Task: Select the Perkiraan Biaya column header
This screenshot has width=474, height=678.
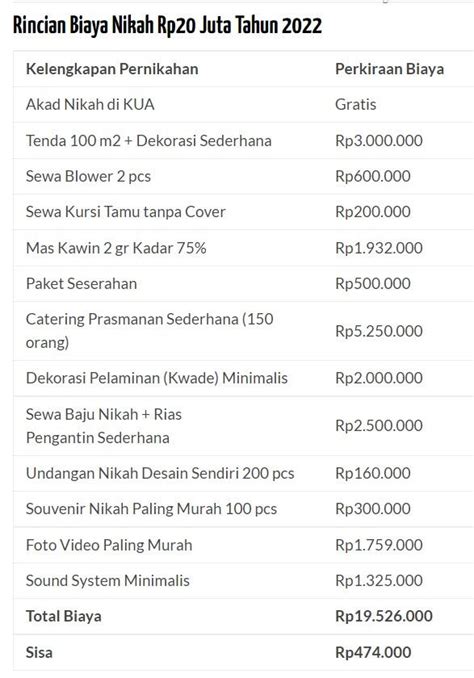Action: pyautogui.click(x=389, y=69)
